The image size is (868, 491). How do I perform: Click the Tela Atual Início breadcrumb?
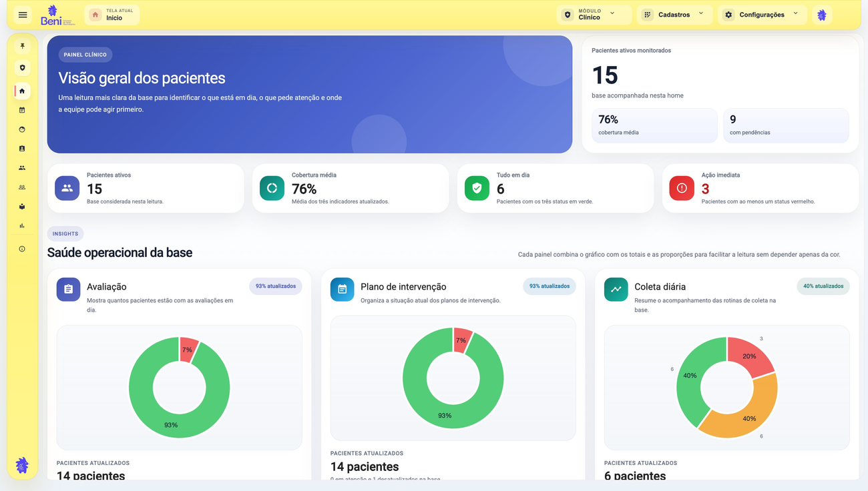112,15
